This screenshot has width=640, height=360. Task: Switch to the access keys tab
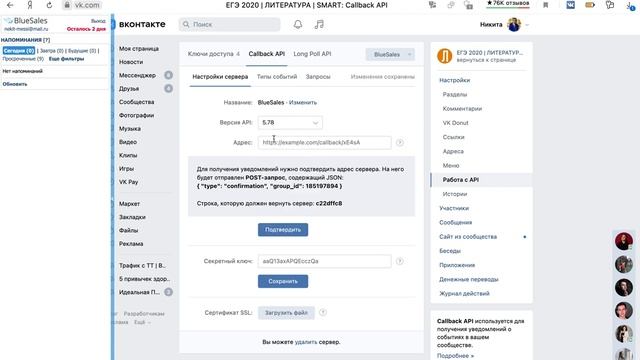[213, 54]
